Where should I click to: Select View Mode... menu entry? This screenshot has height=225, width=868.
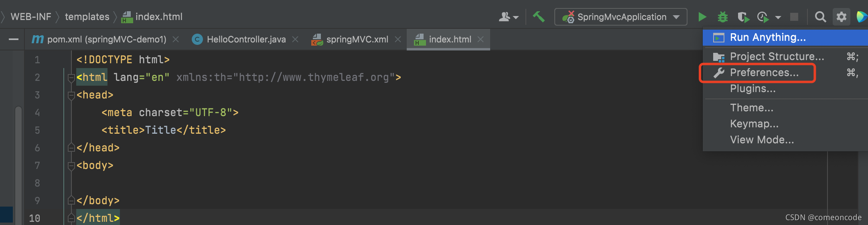point(785,140)
